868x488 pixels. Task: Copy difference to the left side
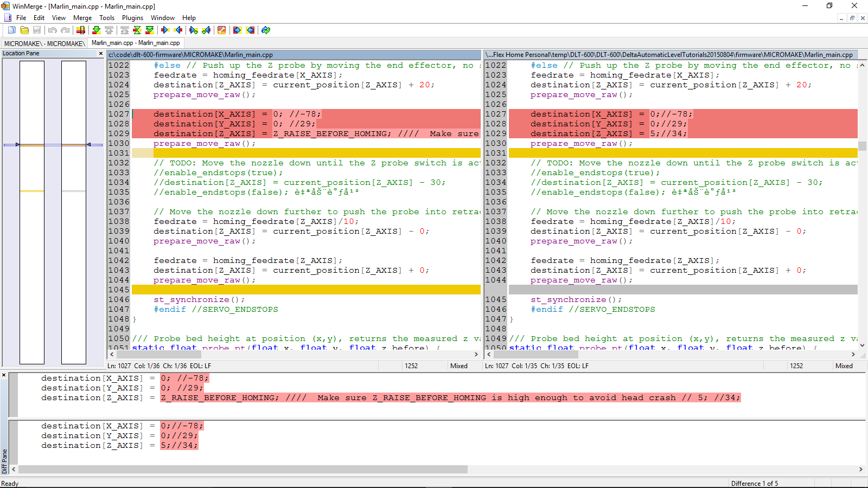tap(178, 30)
